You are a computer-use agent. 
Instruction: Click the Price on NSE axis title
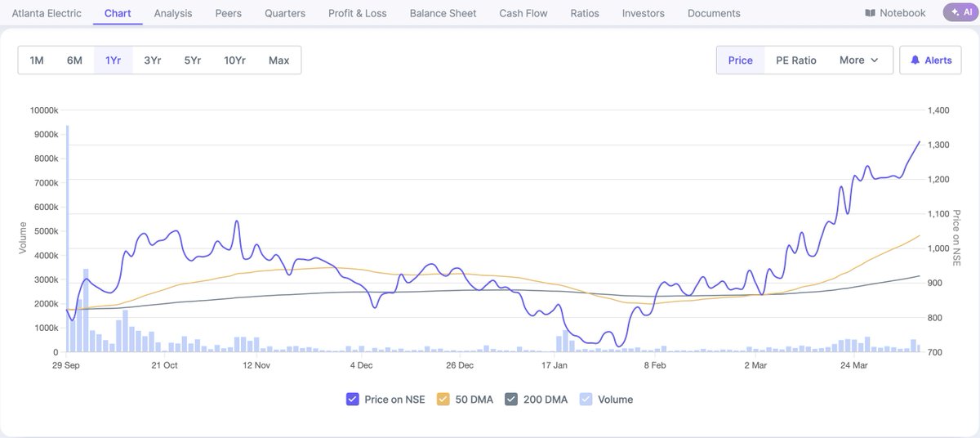957,238
